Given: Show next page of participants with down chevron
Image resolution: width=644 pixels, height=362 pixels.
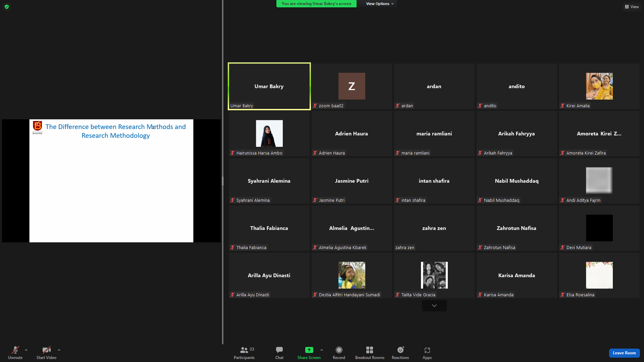Looking at the screenshot, I should (x=434, y=306).
